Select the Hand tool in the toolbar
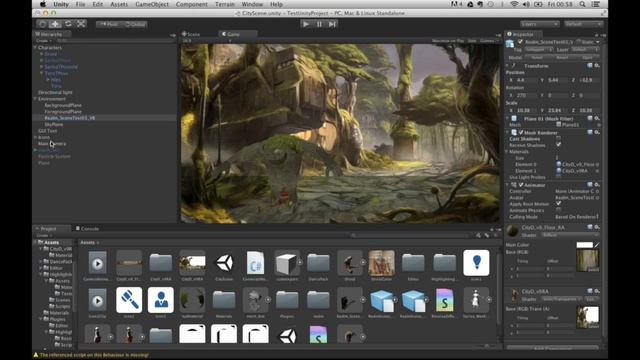The height and width of the screenshot is (360, 640). point(42,24)
